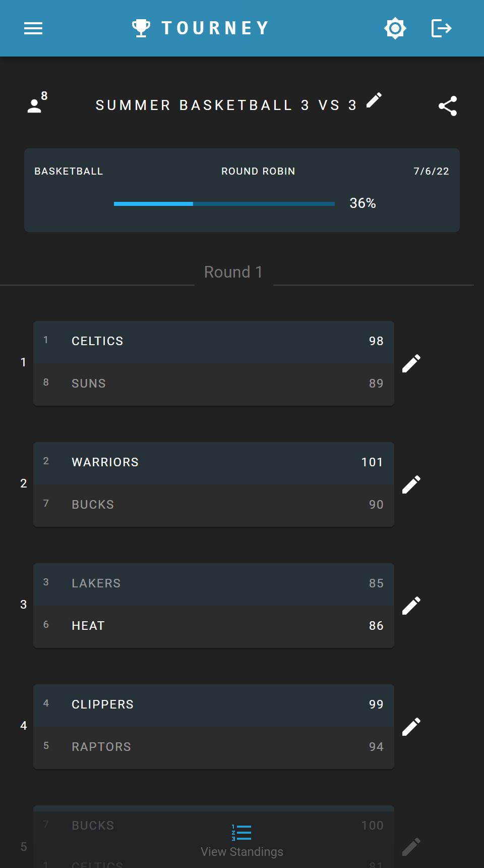
Task: Edit match 3 Lakers vs Heat score
Action: (x=411, y=606)
